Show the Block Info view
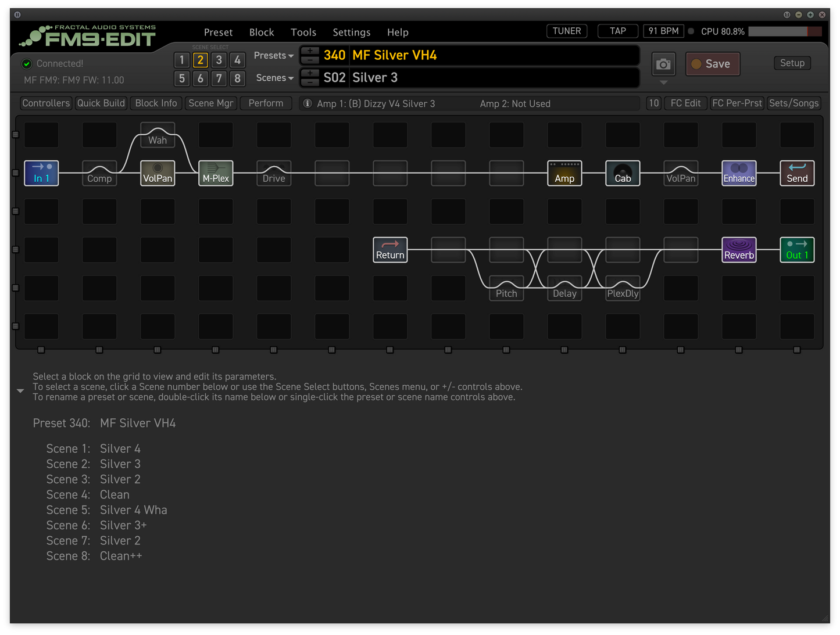 tap(156, 103)
